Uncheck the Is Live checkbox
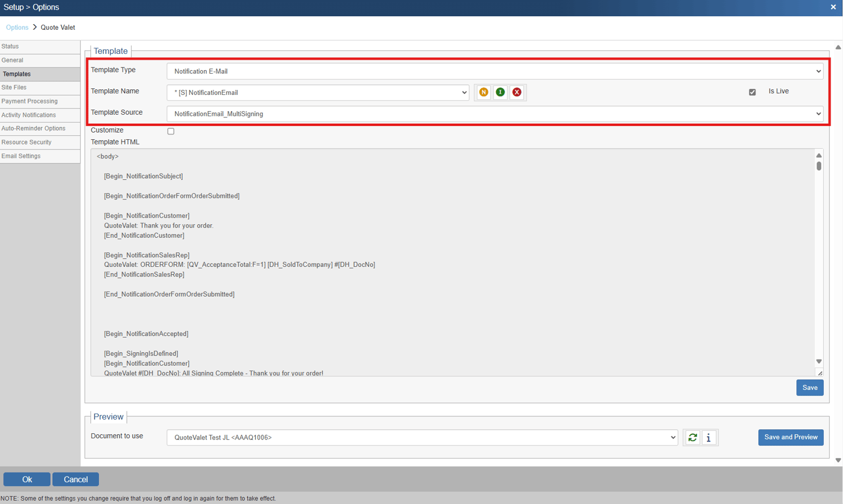Screen dimensions: 843x504 point(753,92)
